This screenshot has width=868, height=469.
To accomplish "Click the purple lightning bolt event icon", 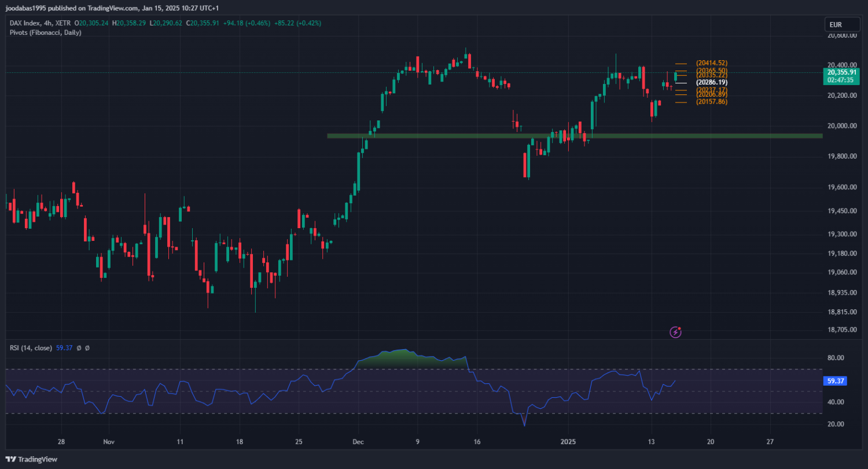I will tap(675, 332).
